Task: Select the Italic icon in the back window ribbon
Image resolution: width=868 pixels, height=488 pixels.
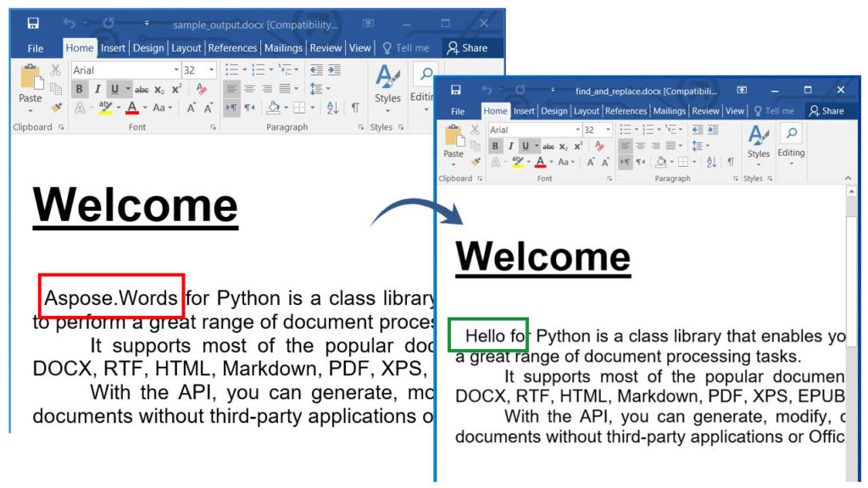Action: pos(97,87)
